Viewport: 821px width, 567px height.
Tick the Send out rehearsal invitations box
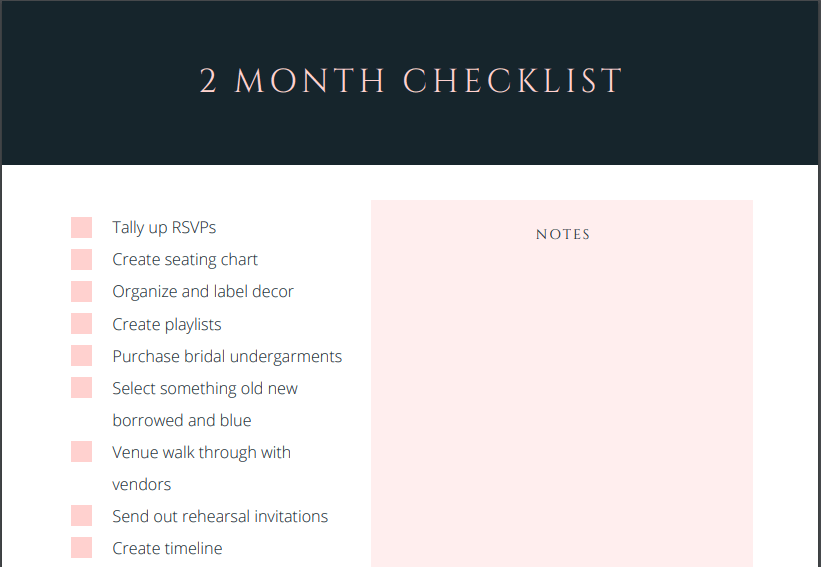tap(81, 516)
